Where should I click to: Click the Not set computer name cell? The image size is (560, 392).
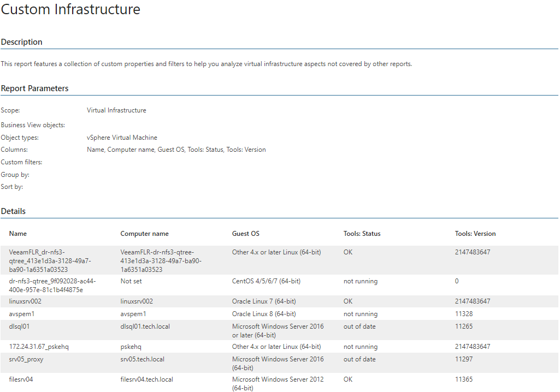tap(131, 281)
